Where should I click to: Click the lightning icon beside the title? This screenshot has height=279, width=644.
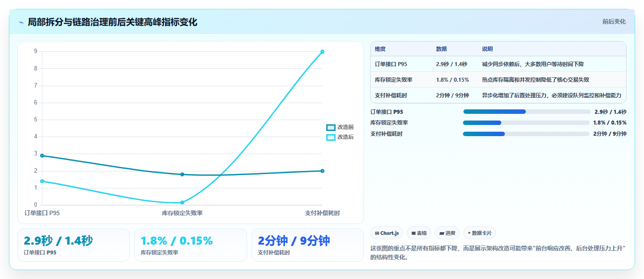point(21,22)
